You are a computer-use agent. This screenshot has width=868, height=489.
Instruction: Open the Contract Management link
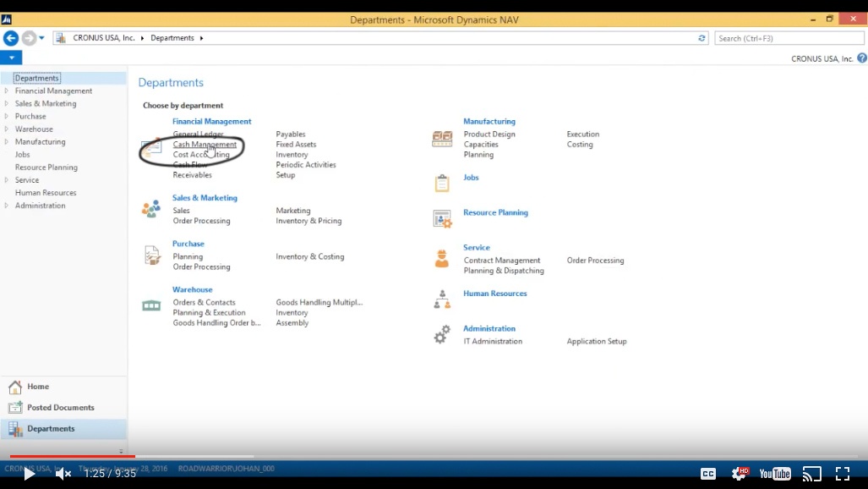(x=502, y=261)
